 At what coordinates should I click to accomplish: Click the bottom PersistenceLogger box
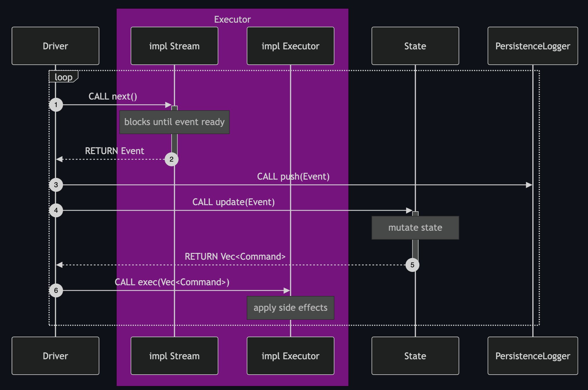tap(532, 355)
